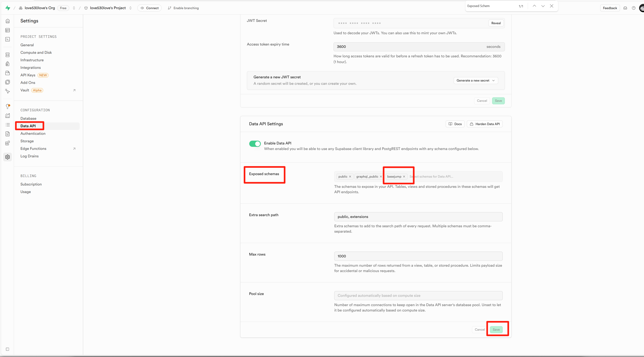Click the Harden Data API button
This screenshot has width=644, height=357.
[485, 124]
